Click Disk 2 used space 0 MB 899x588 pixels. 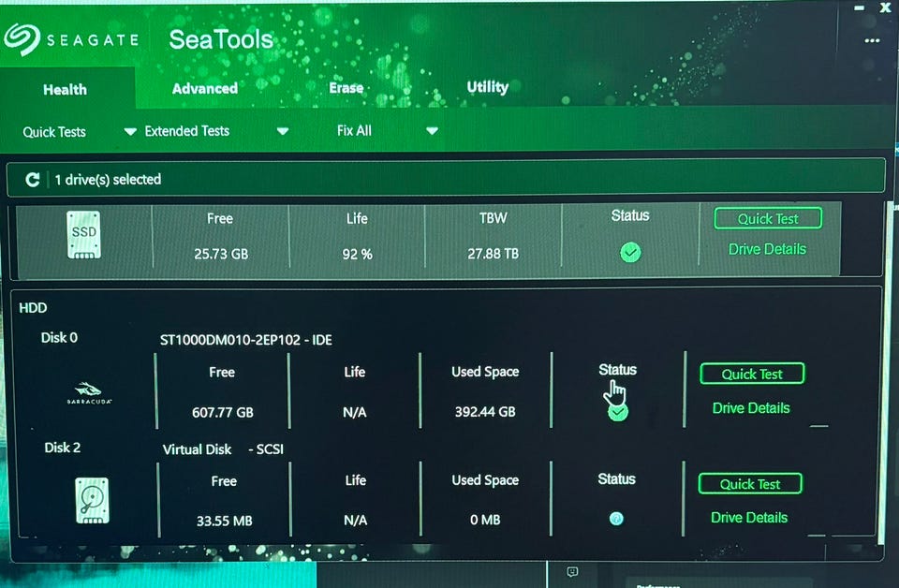tap(485, 520)
